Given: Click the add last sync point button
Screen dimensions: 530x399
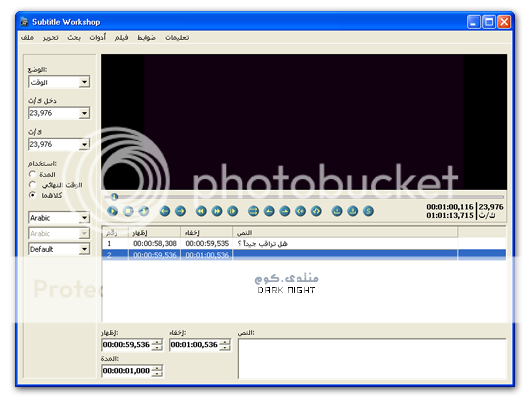Looking at the screenshot, I should point(353,211).
